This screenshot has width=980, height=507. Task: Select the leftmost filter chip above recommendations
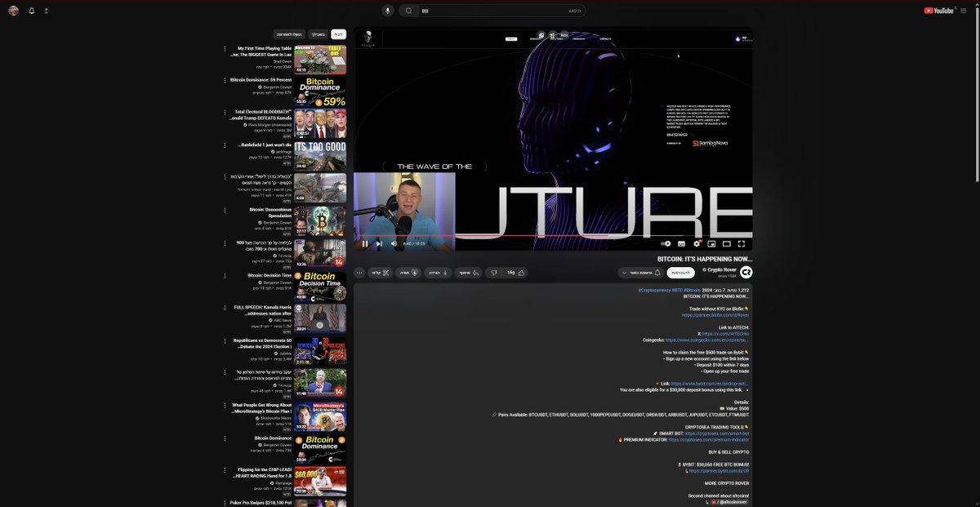click(x=289, y=34)
